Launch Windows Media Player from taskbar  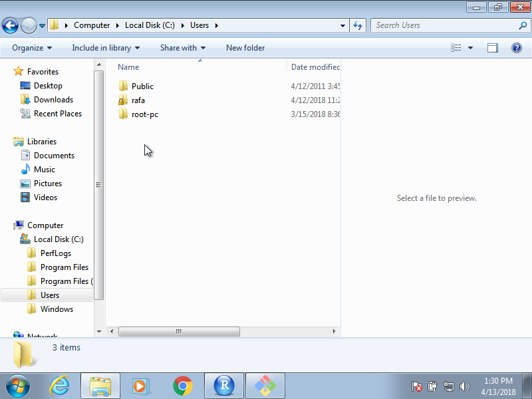(x=140, y=386)
